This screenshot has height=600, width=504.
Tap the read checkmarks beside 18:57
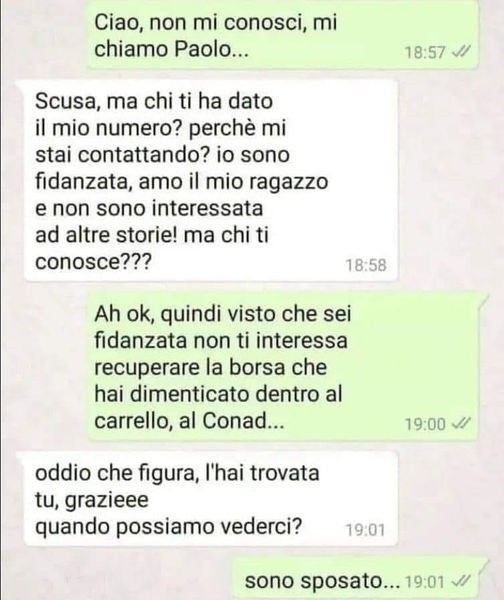click(x=461, y=51)
